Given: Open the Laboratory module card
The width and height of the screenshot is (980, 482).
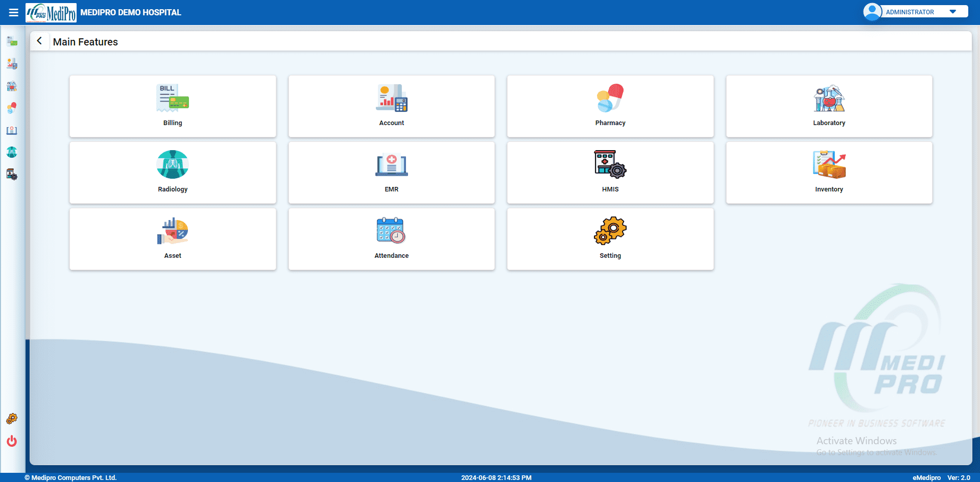Looking at the screenshot, I should click(x=828, y=106).
